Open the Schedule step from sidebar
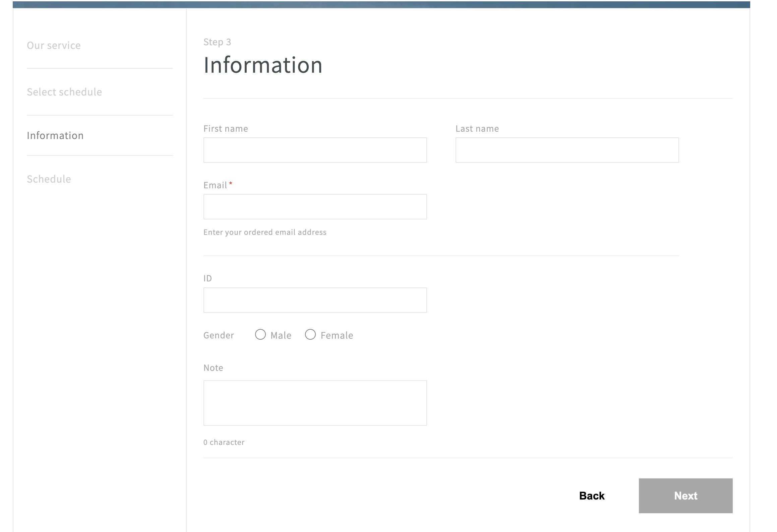This screenshot has height=532, width=777. [49, 179]
